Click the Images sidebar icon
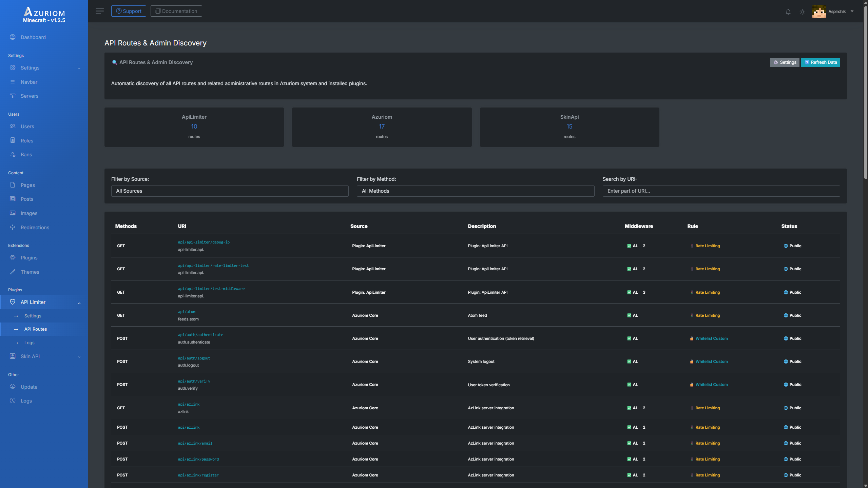This screenshot has width=868, height=488. coord(13,213)
